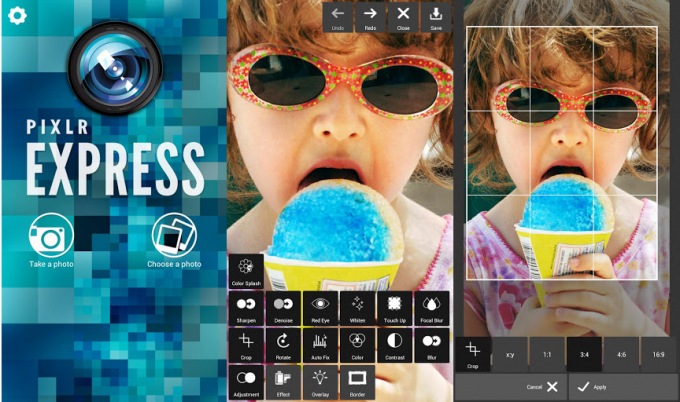Image resolution: width=680 pixels, height=402 pixels.
Task: Open the Red Eye tool
Action: [x=320, y=308]
